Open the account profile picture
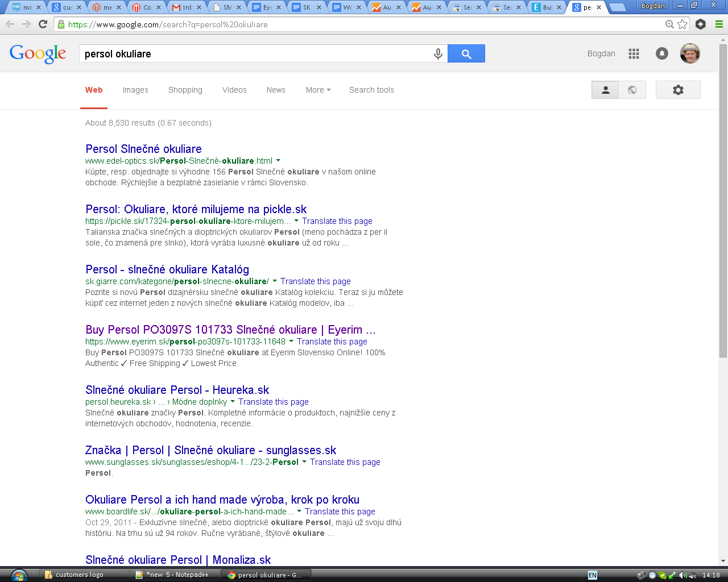The height and width of the screenshot is (582, 728). tap(690, 53)
